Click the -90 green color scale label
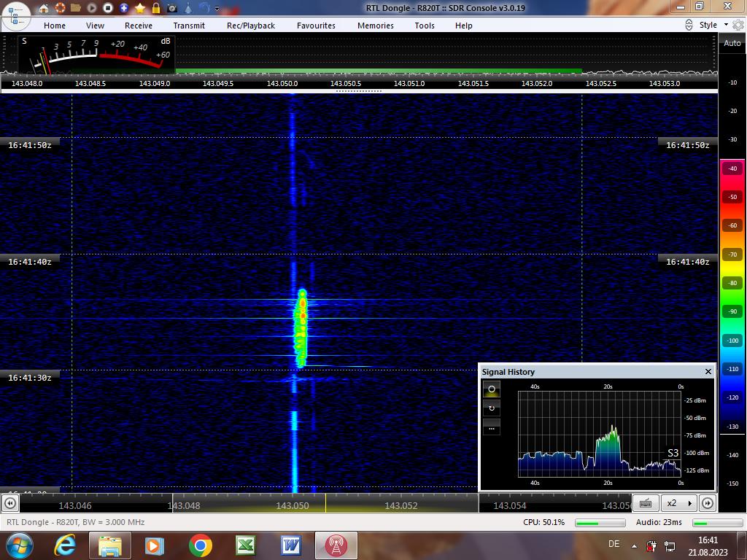 point(732,311)
